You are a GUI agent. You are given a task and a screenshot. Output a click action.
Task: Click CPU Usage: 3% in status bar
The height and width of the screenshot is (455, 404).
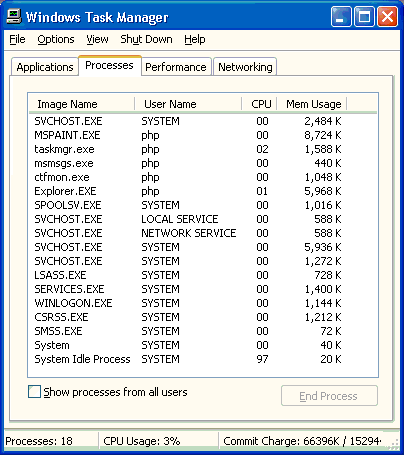coord(142,441)
